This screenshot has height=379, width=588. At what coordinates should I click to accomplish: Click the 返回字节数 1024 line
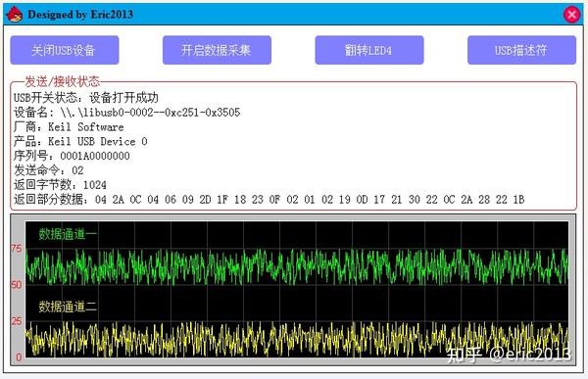pos(60,185)
